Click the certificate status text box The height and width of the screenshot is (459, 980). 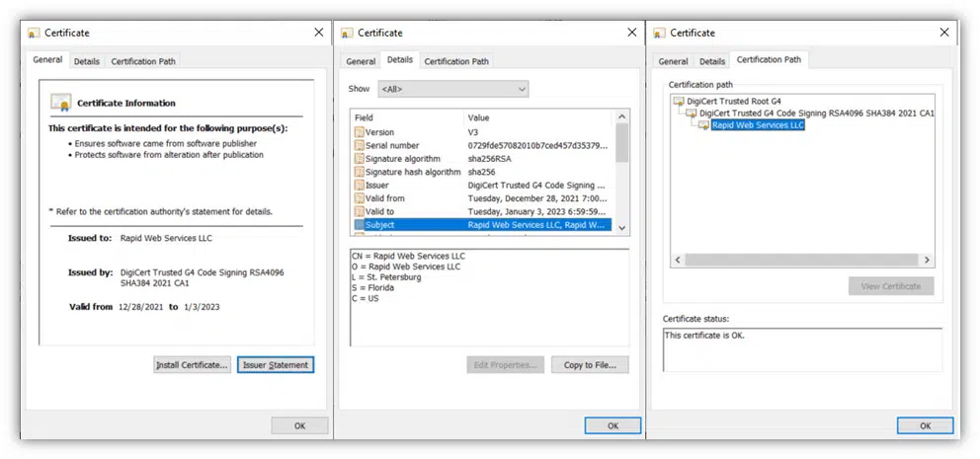pos(802,349)
